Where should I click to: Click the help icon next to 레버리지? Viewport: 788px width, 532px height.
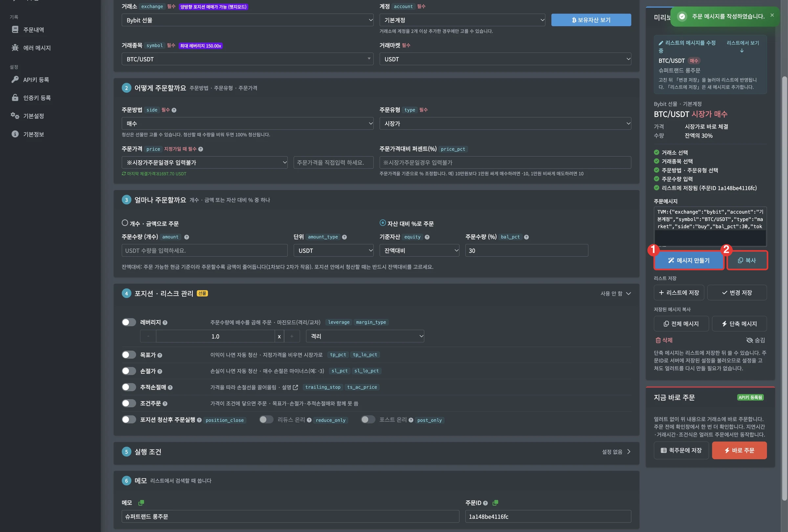pyautogui.click(x=165, y=322)
